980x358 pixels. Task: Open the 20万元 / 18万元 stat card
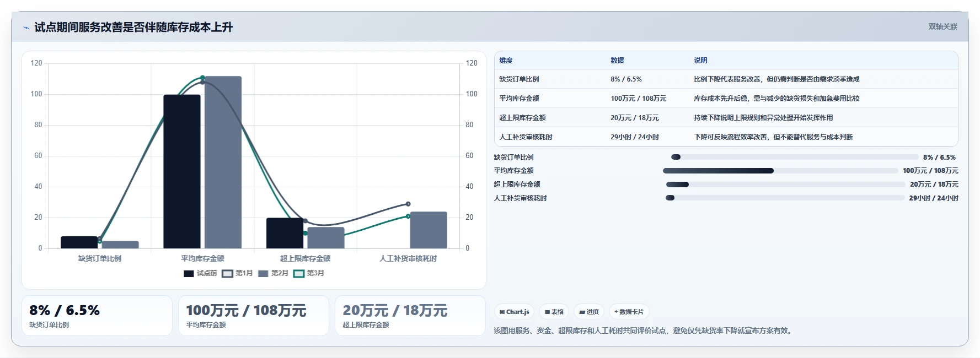click(410, 316)
